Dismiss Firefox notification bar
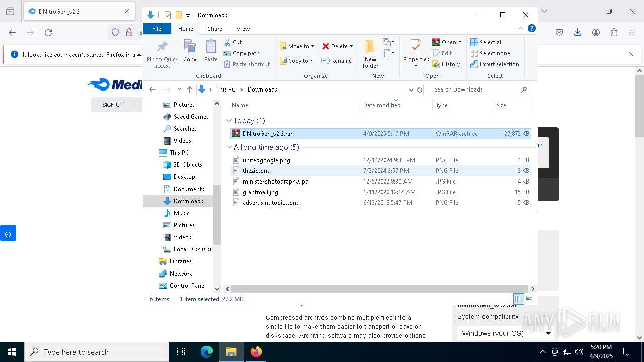The image size is (644, 362). tap(631, 54)
